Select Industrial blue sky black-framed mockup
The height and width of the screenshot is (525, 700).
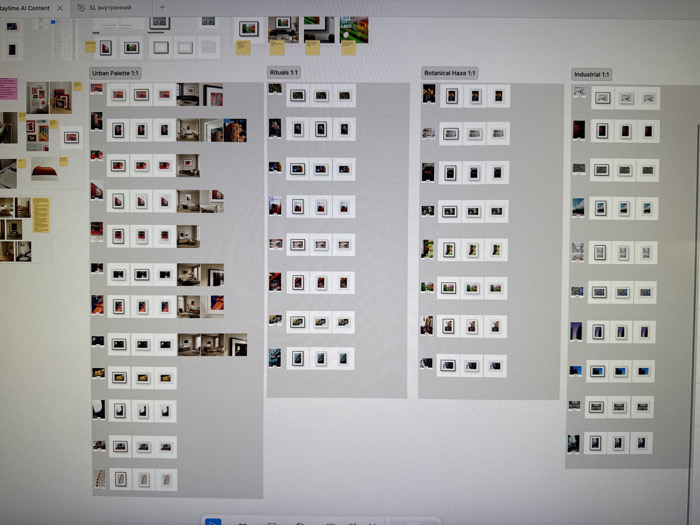[597, 371]
